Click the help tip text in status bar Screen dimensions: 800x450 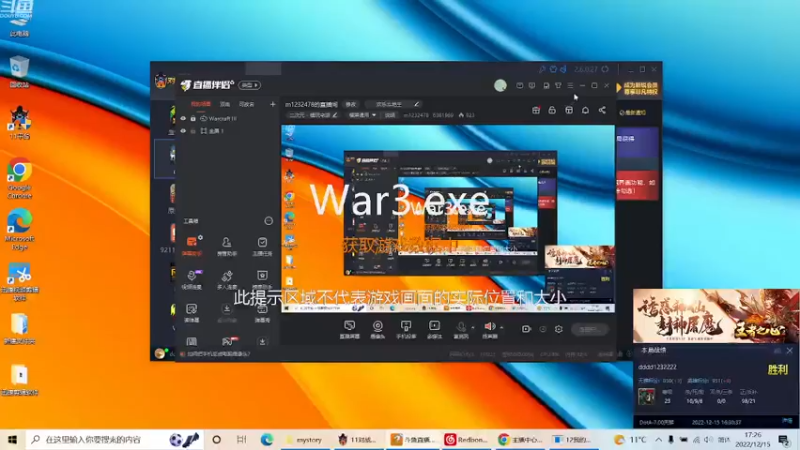[219, 354]
